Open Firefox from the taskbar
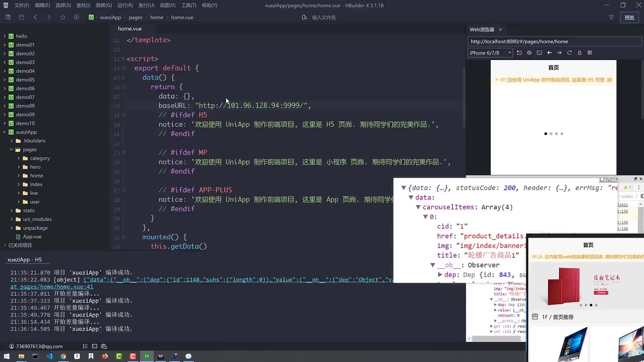Image resolution: width=644 pixels, height=362 pixels. 105,356
